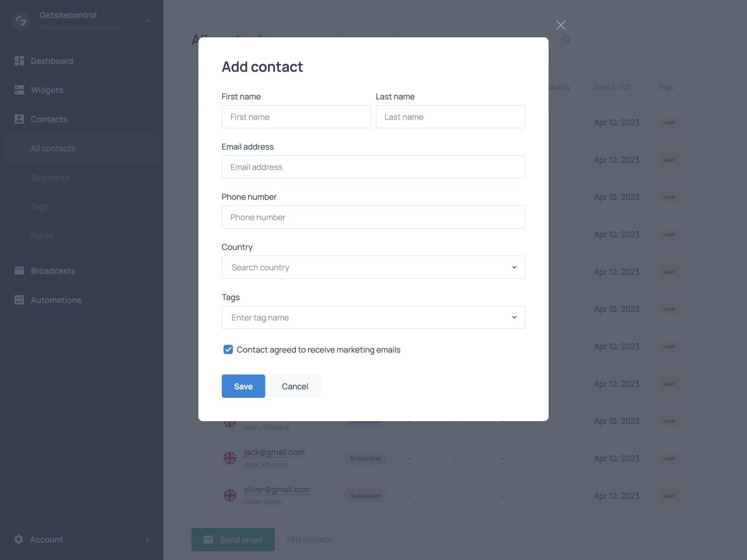Image resolution: width=747 pixels, height=560 pixels.
Task: Open All contacts in the sidebar
Action: (x=53, y=149)
